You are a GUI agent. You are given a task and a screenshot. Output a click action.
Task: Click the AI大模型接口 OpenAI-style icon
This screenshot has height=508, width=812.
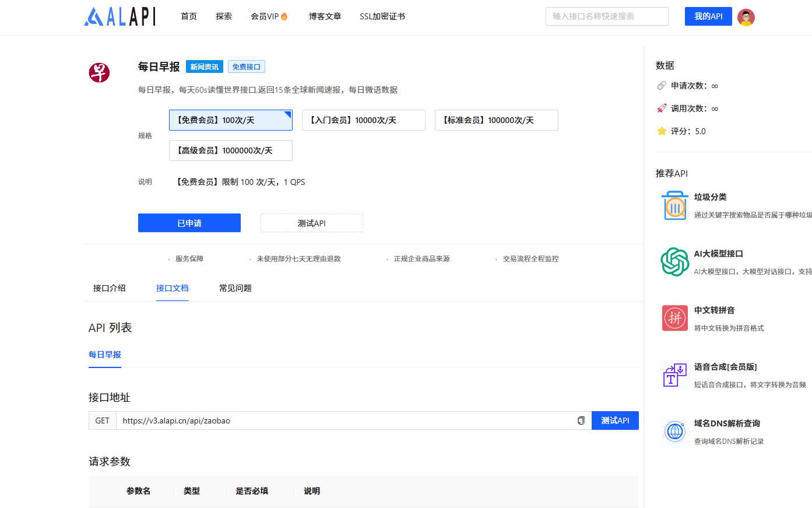tap(674, 261)
